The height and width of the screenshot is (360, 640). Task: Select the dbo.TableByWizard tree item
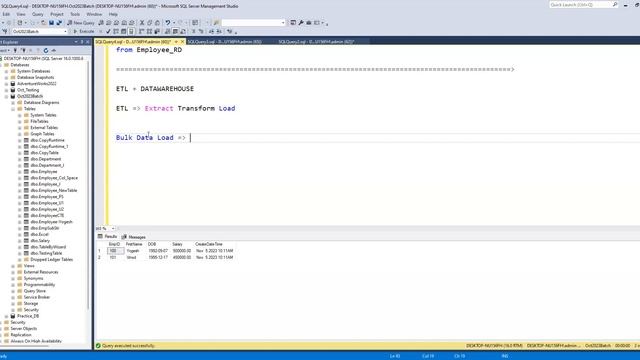point(48,247)
